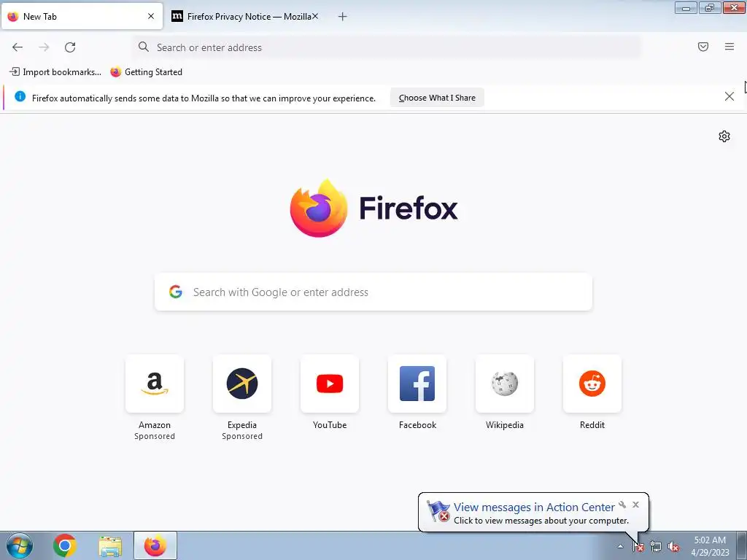The height and width of the screenshot is (560, 747).
Task: Open Windows Explorer from taskbar
Action: pos(110,546)
